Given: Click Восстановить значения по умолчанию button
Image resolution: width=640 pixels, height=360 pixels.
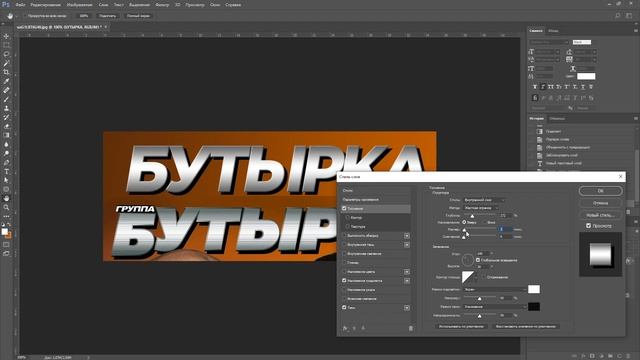Looking at the screenshot, I should pyautogui.click(x=525, y=327).
